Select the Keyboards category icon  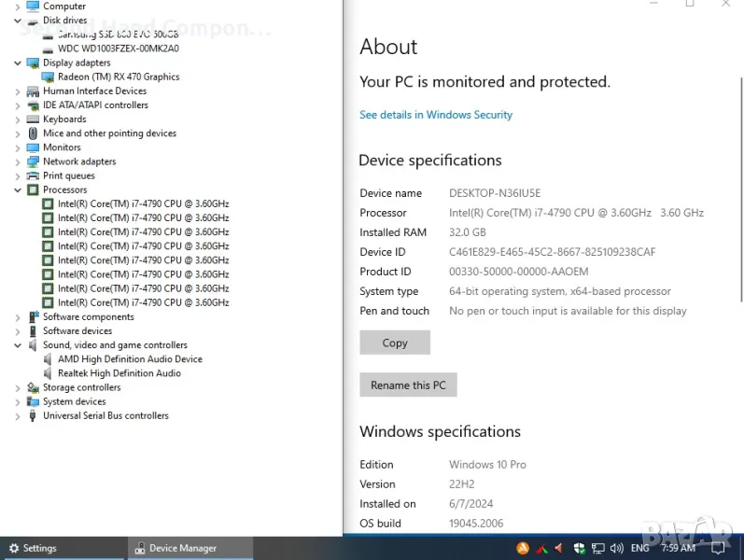pyautogui.click(x=34, y=119)
